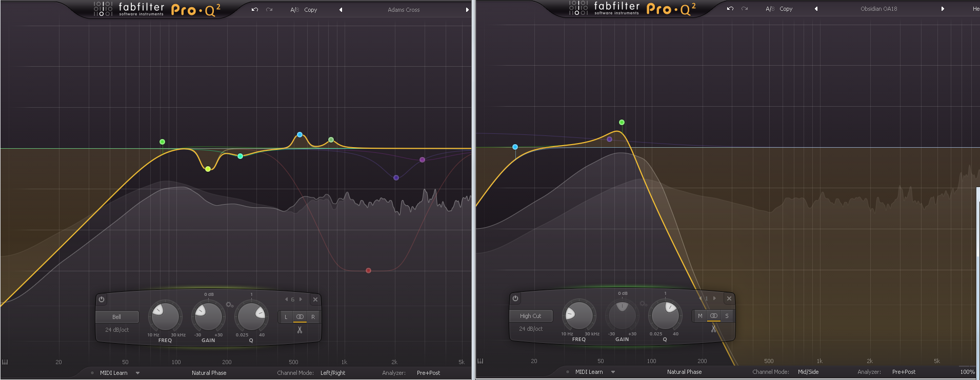980x380 pixels.
Task: Select the previous band in the Obsidian OA18 window
Action: click(700, 298)
